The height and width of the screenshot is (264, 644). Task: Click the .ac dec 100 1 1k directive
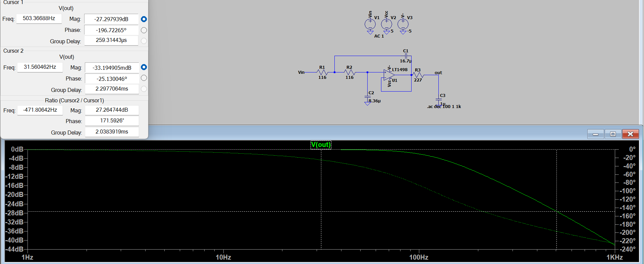click(x=444, y=107)
